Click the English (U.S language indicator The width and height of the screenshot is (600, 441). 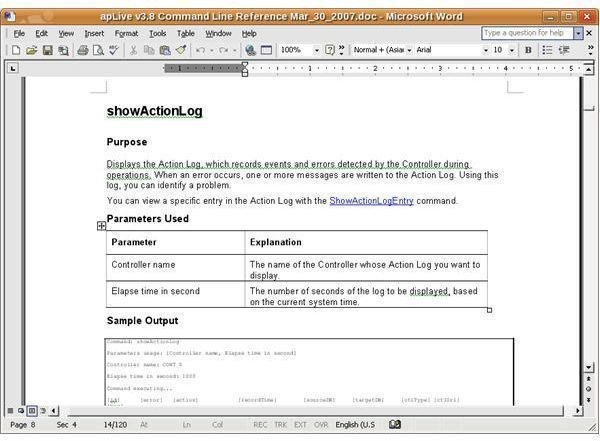pyautogui.click(x=355, y=425)
